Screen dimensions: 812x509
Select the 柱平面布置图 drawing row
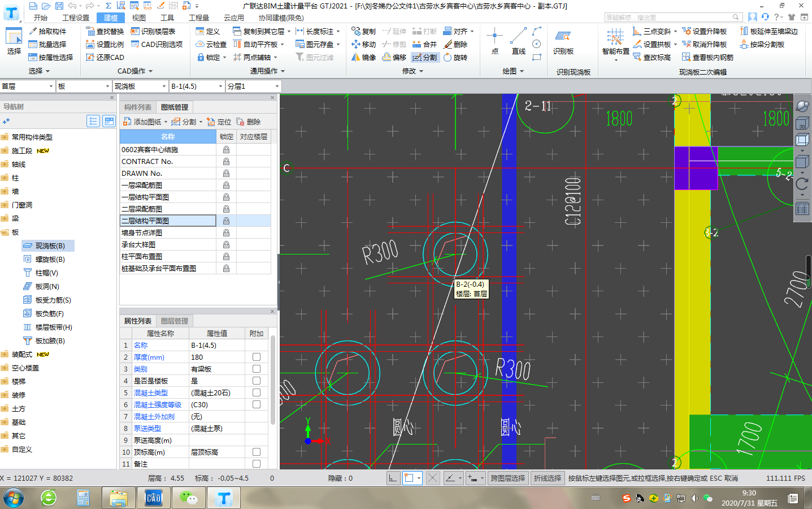(x=168, y=257)
